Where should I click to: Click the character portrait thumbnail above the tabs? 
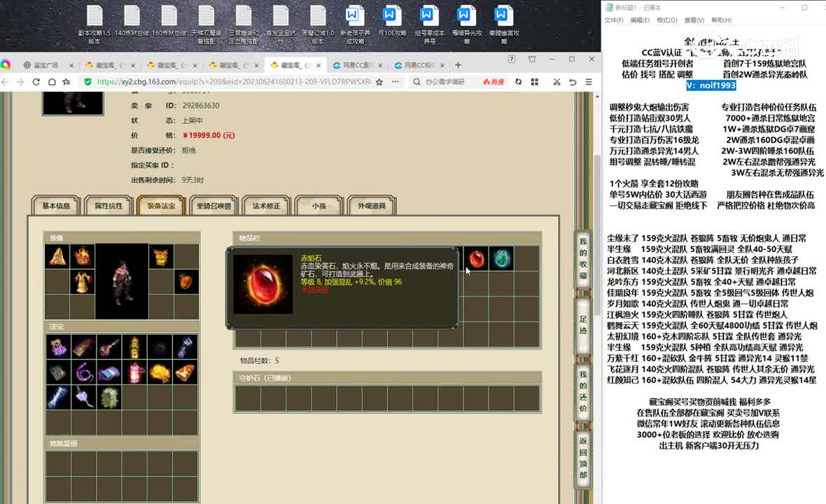pos(73,103)
